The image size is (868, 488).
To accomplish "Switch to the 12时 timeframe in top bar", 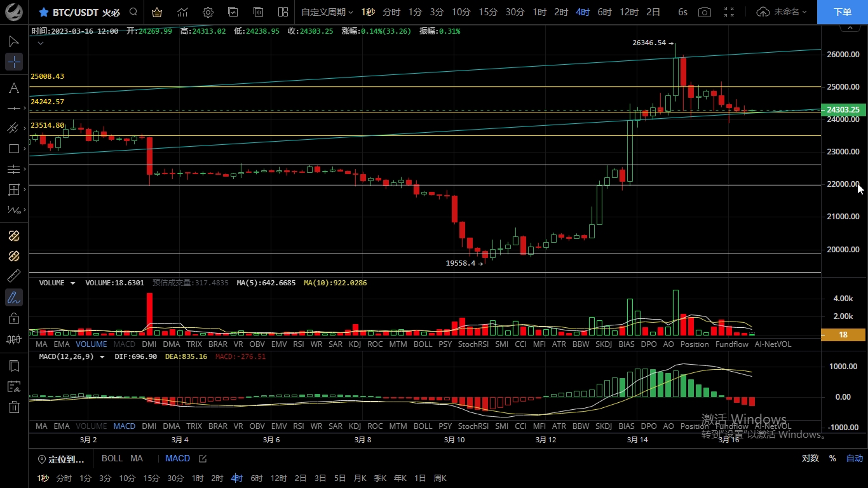I will coord(628,12).
